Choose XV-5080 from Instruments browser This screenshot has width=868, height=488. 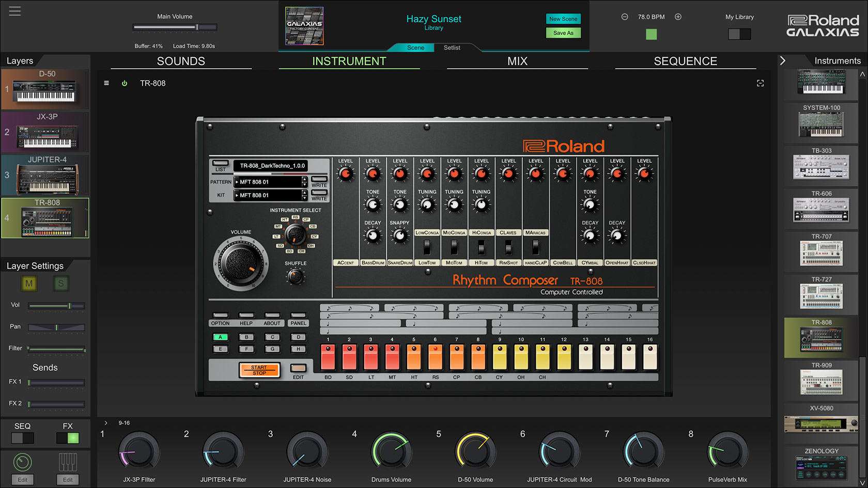[x=822, y=423]
